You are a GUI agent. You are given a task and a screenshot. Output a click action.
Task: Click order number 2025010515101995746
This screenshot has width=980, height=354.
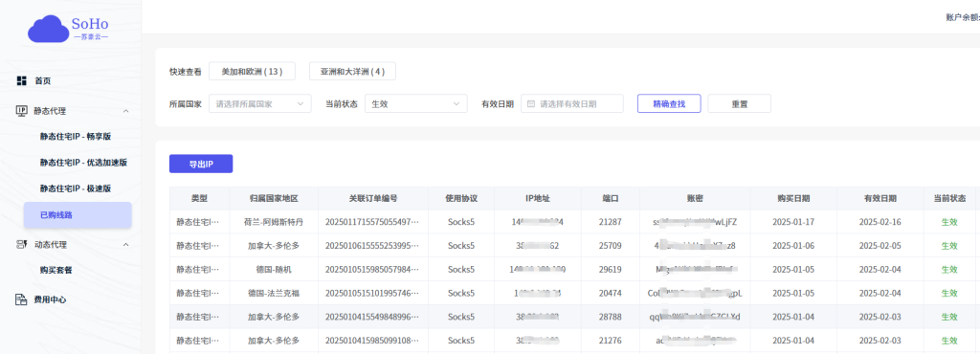[x=372, y=293]
